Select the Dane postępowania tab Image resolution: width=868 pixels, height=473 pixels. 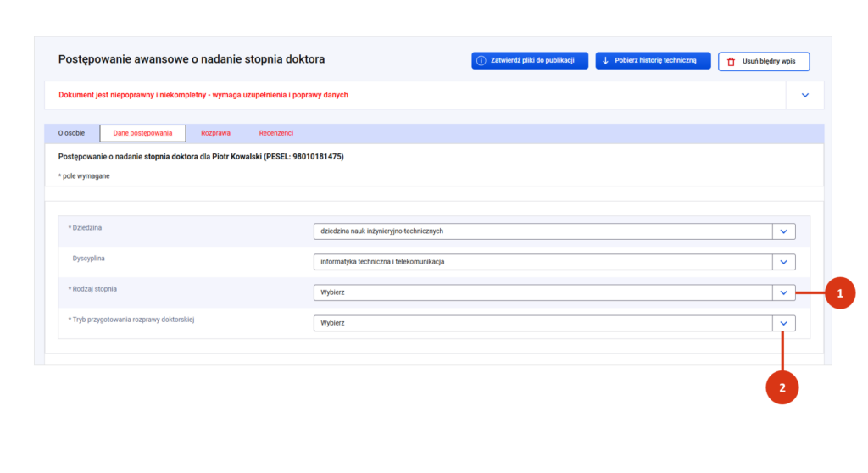tap(142, 133)
